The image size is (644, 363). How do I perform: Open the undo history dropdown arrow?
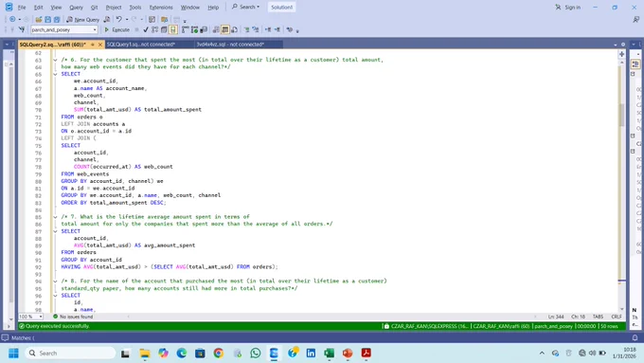[x=127, y=19]
